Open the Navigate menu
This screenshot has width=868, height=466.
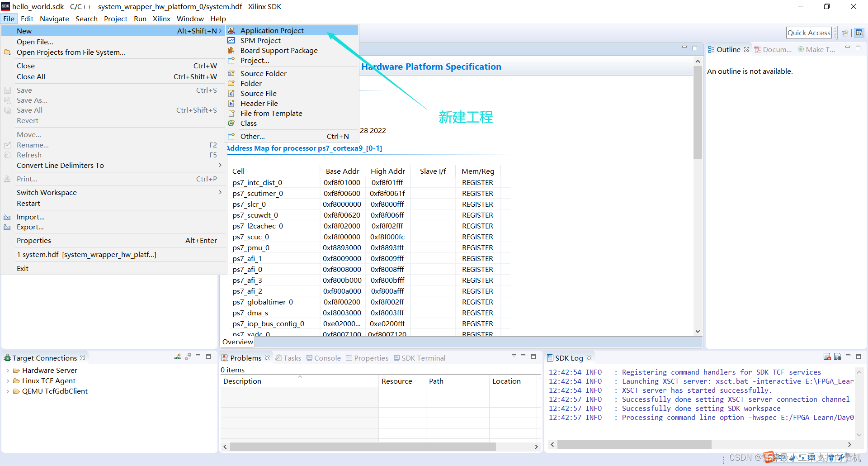tap(54, 19)
